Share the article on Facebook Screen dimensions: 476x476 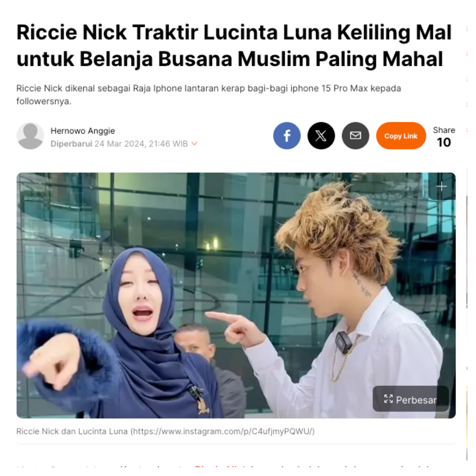(286, 136)
